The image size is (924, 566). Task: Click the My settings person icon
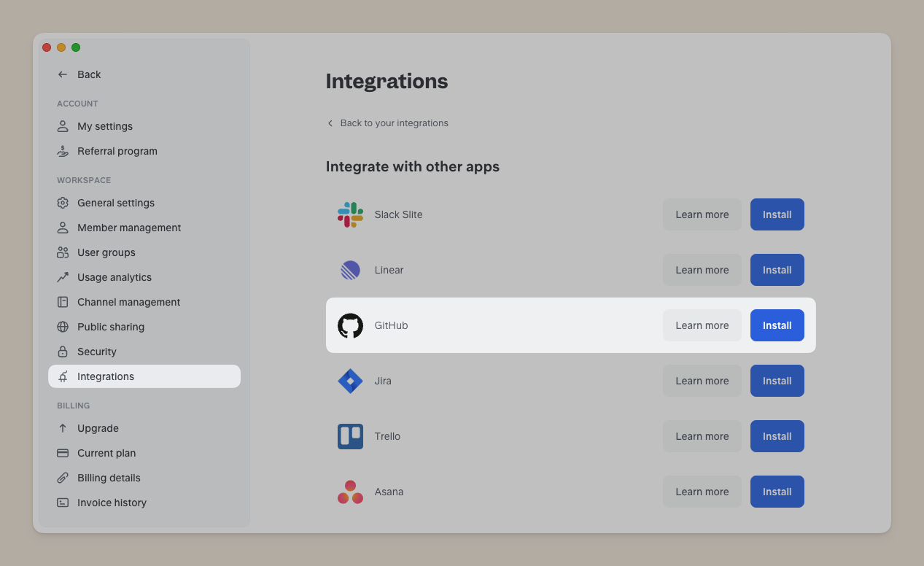(x=63, y=126)
